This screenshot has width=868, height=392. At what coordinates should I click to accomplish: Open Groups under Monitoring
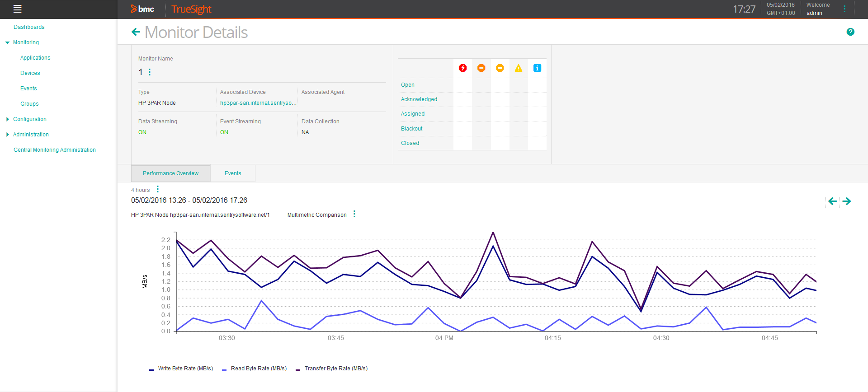[x=29, y=104]
